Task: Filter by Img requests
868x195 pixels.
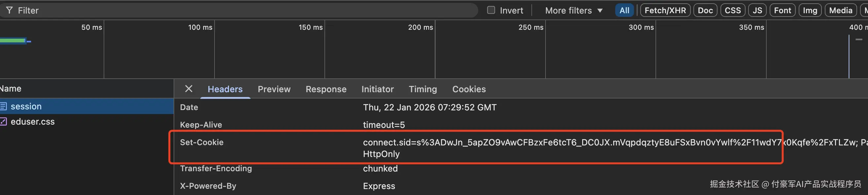Action: pos(810,11)
